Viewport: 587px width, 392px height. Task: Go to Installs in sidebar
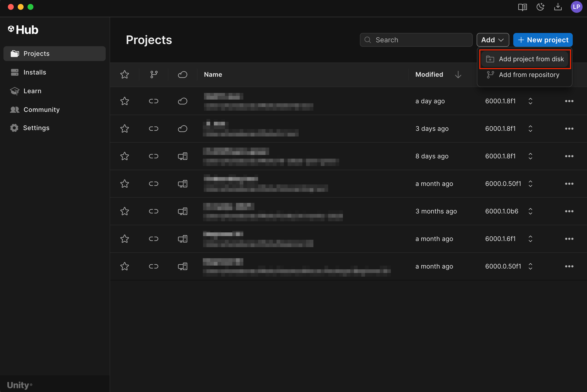35,72
